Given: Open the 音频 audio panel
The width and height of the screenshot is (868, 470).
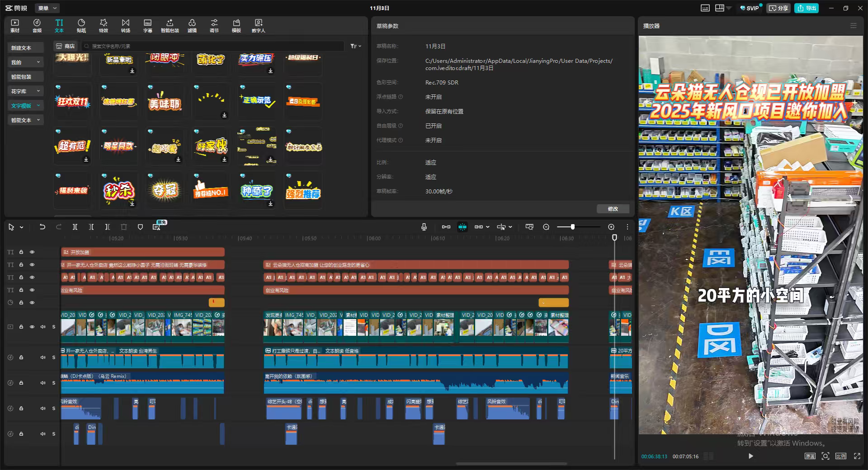Looking at the screenshot, I should point(37,26).
